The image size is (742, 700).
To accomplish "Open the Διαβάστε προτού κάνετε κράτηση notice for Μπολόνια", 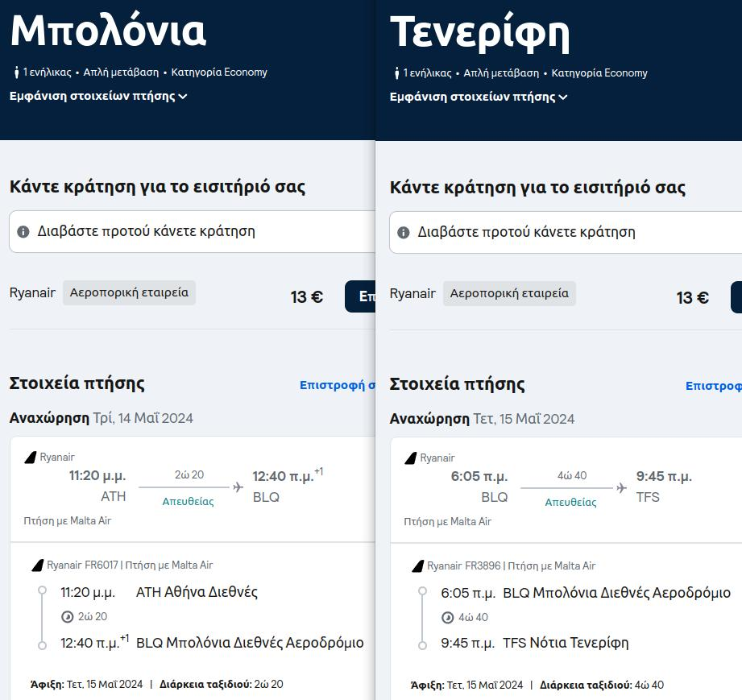I will [x=192, y=231].
